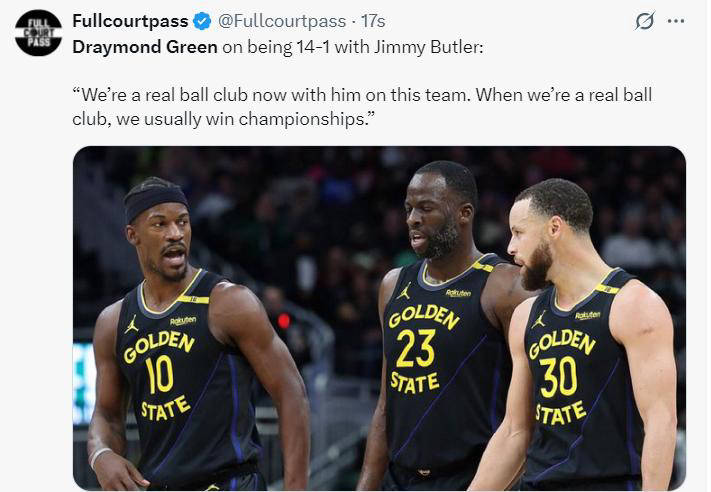Viewport: 711px width, 492px height.
Task: Click the blue verified badge
Action: (202, 21)
